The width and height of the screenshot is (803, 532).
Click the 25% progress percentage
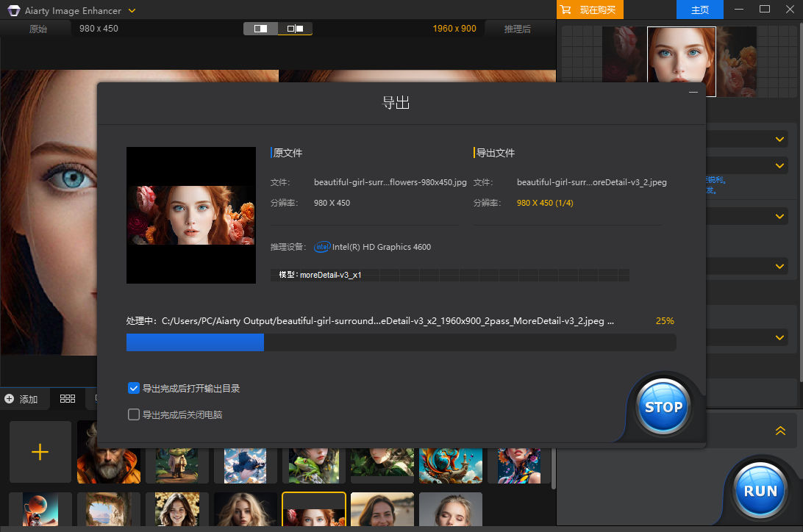click(665, 320)
